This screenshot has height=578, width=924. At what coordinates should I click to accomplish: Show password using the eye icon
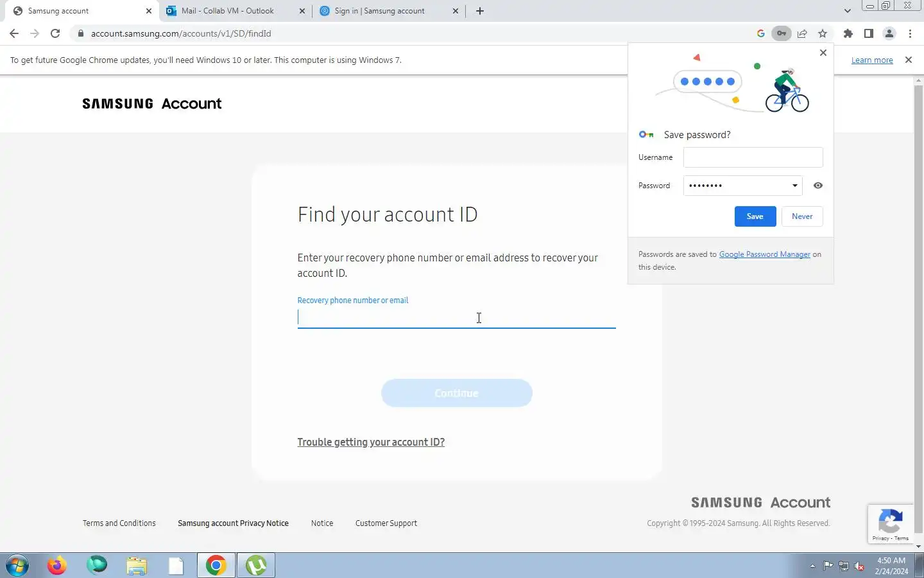[818, 186]
